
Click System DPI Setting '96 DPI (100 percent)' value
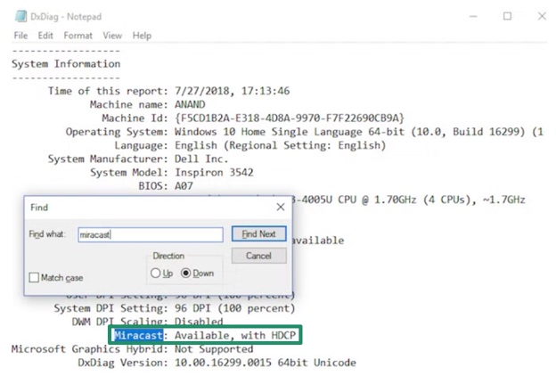(x=234, y=308)
